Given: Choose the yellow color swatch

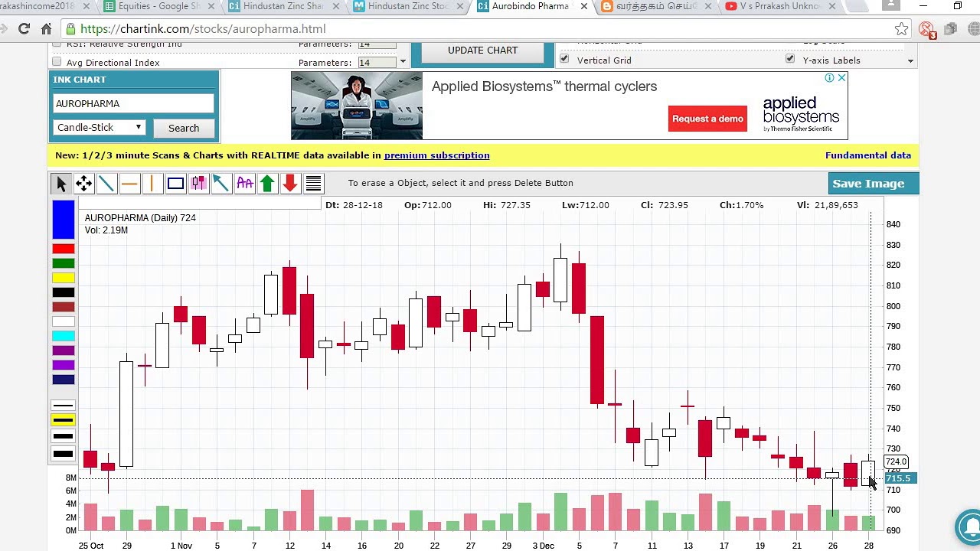Looking at the screenshot, I should pos(64,278).
